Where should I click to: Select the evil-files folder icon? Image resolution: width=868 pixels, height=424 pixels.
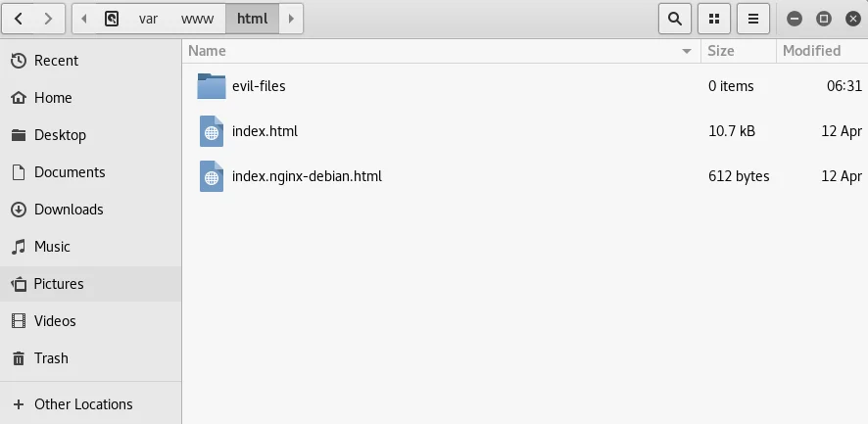point(212,86)
